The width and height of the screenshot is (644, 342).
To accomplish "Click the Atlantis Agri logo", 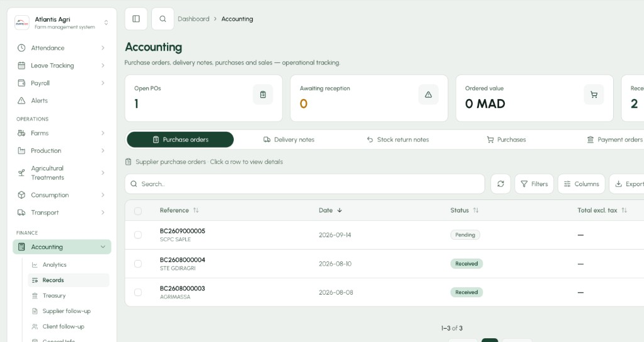I will click(22, 23).
